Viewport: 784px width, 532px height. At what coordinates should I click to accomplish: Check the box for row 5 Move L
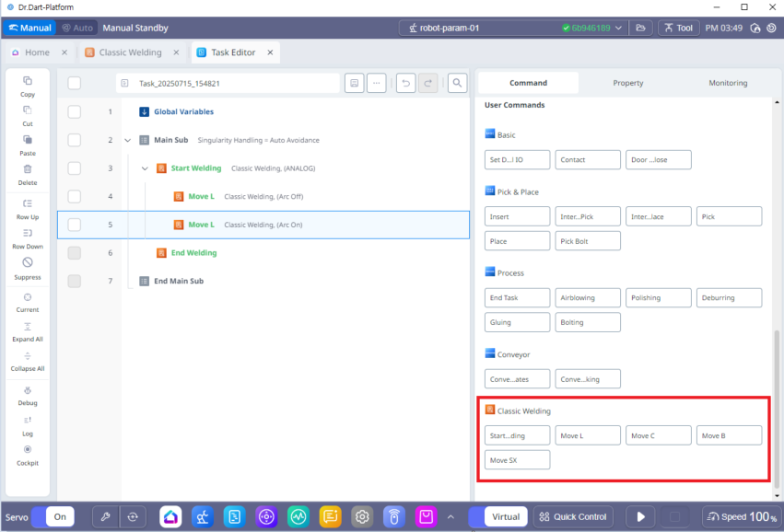click(x=75, y=225)
